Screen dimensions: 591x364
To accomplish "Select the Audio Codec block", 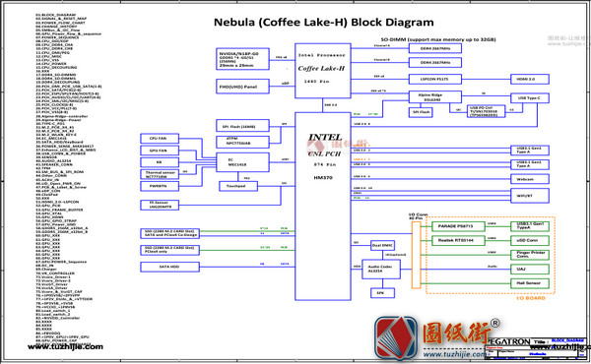I will tap(380, 269).
